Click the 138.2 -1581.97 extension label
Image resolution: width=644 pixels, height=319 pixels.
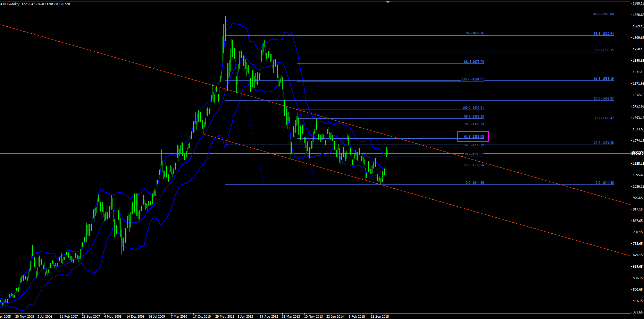(x=472, y=79)
